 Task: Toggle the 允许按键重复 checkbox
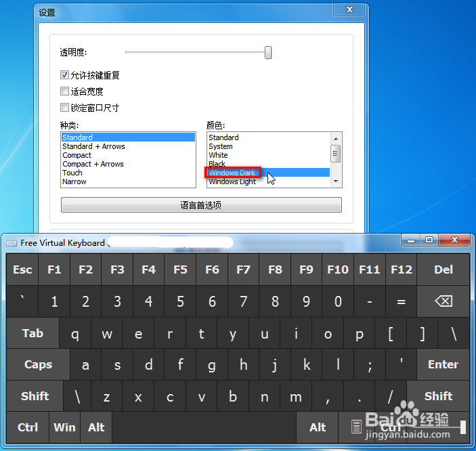click(64, 74)
